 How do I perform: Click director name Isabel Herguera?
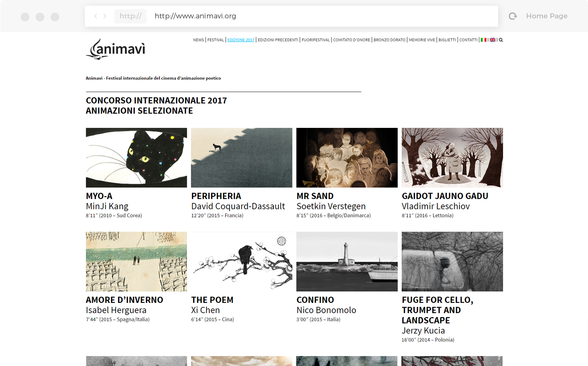coord(116,310)
